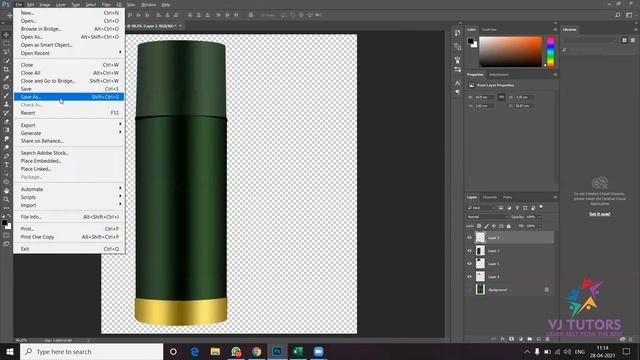Create a new group folder icon

point(529,339)
